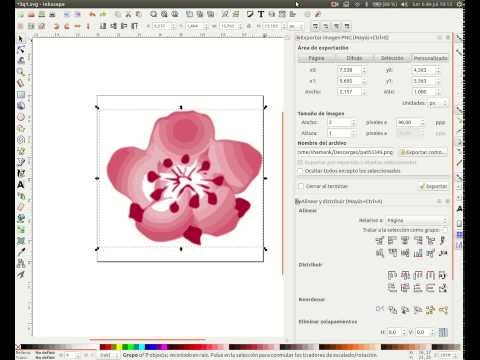Click the Exportar button
480x360 pixels.
tap(433, 186)
